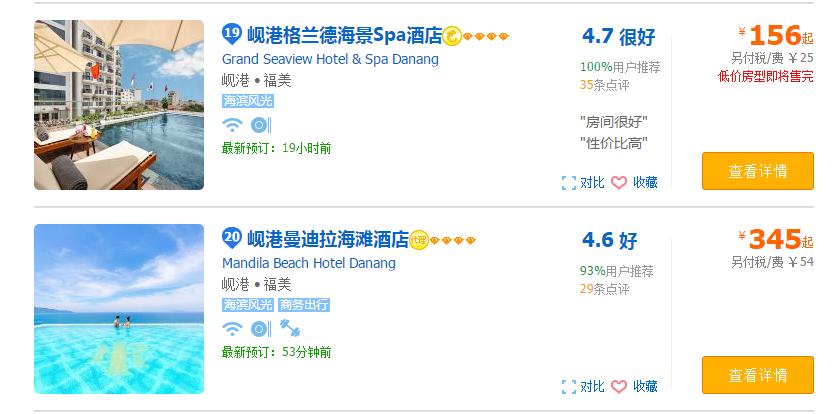Click 代理 badge beside Mandila Beach title
The width and height of the screenshot is (833, 414).
coord(418,240)
